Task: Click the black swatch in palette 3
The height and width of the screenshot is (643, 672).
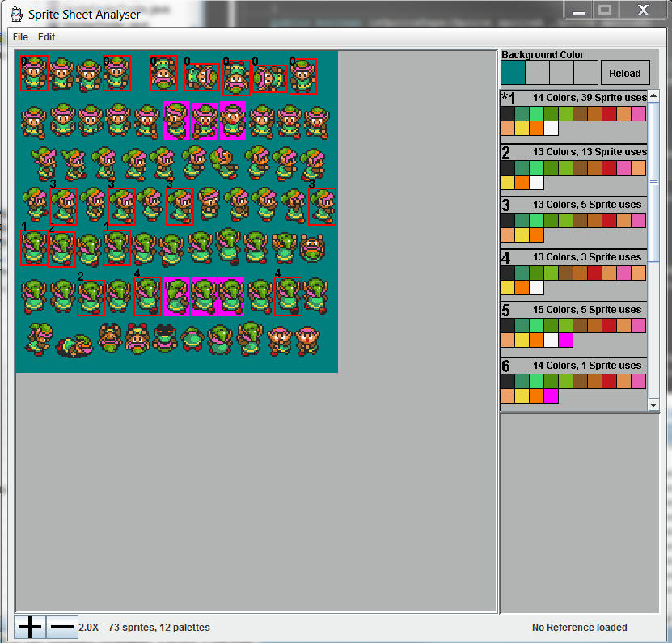Action: (507, 220)
